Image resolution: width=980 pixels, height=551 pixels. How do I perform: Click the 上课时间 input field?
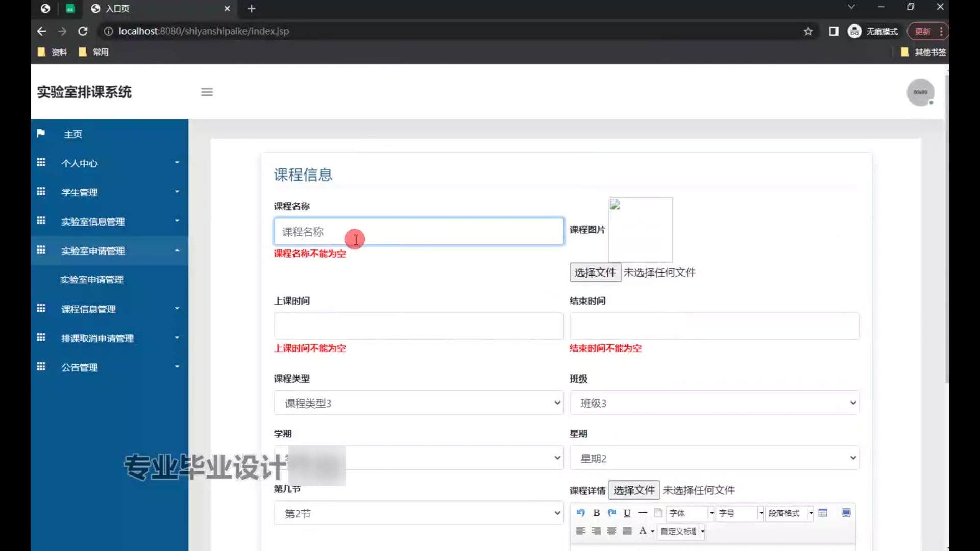[x=418, y=326]
